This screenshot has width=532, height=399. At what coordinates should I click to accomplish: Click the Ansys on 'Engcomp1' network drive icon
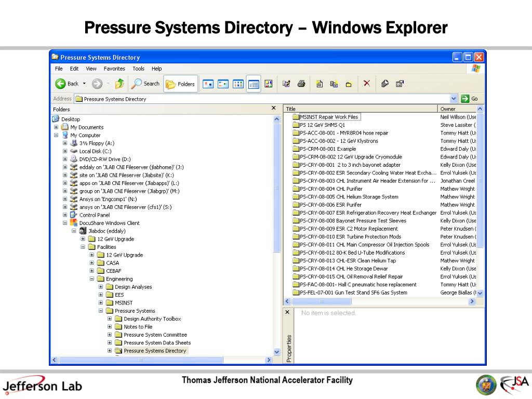click(74, 199)
